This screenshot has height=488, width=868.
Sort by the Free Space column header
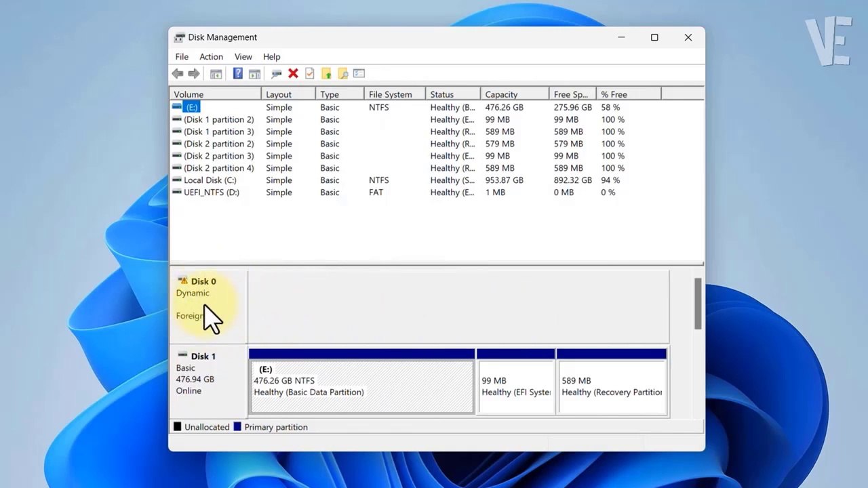click(572, 94)
